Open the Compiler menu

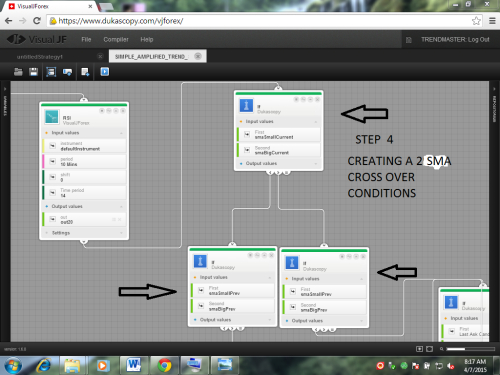click(x=116, y=39)
